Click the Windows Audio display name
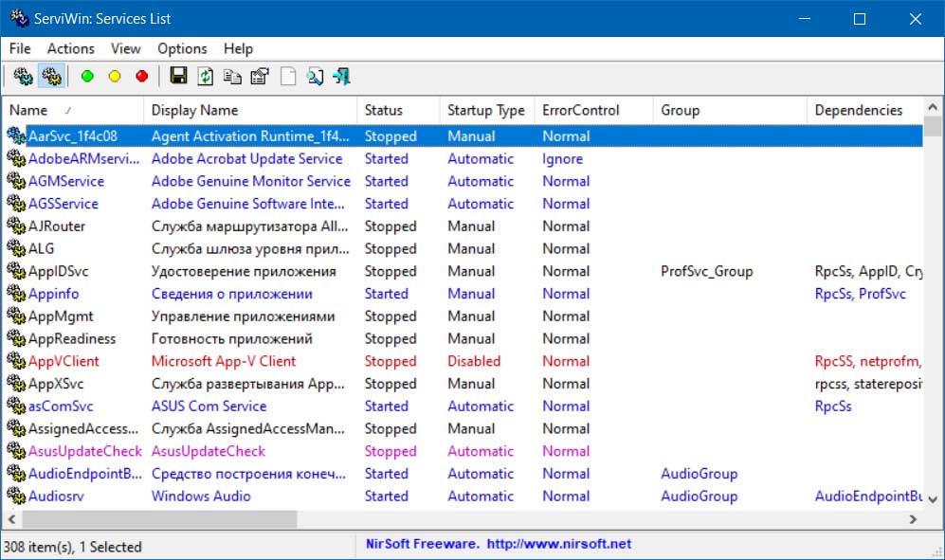The width and height of the screenshot is (945, 560). pos(201,497)
